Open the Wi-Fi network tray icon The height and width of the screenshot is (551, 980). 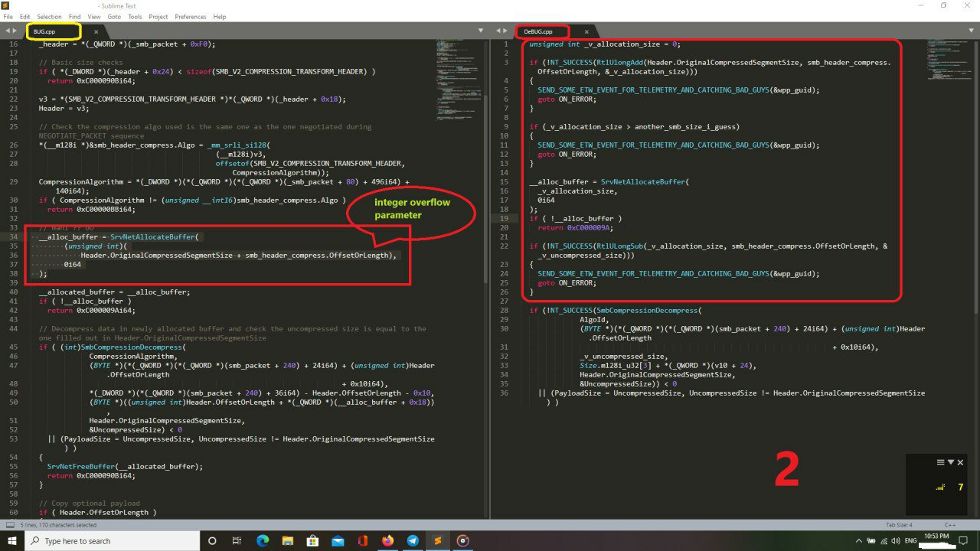pos(884,540)
